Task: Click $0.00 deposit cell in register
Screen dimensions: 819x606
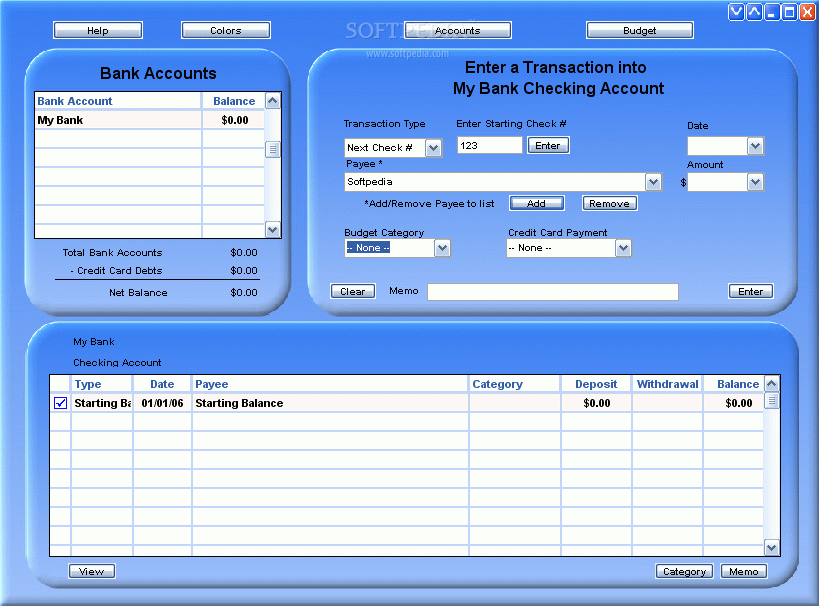Action: pos(596,403)
